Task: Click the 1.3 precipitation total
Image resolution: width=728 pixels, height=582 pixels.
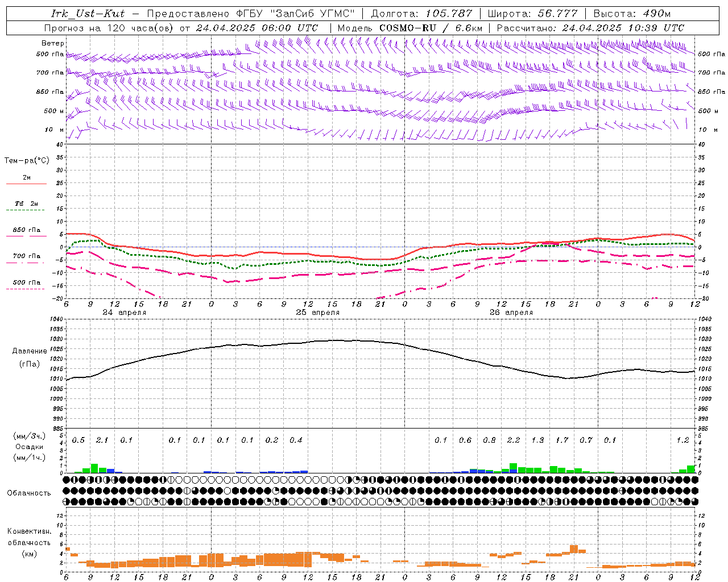Action: pos(537,440)
